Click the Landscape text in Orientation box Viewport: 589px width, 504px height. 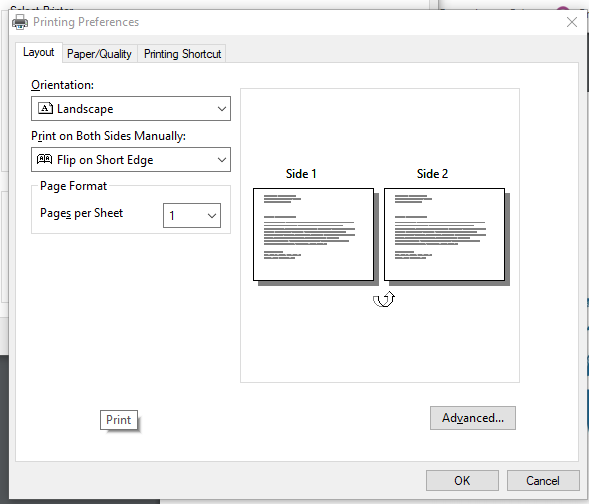pyautogui.click(x=85, y=109)
